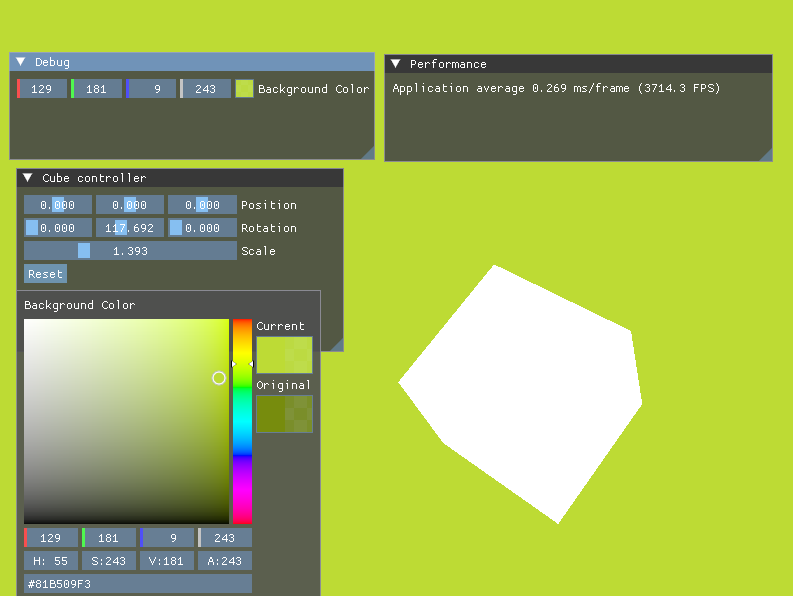Click the Performance window title bar

pos(578,64)
